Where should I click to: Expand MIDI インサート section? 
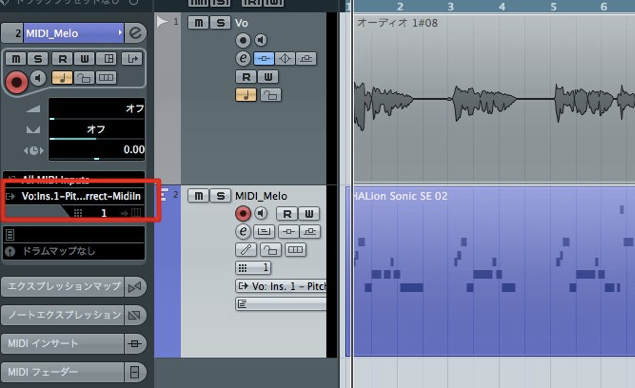[62, 343]
